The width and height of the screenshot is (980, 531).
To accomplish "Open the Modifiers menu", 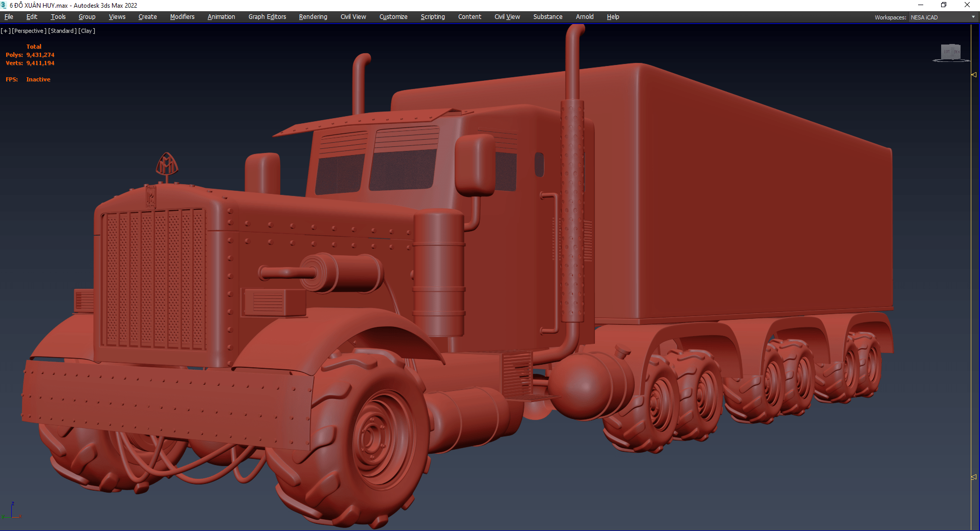I will (182, 17).
